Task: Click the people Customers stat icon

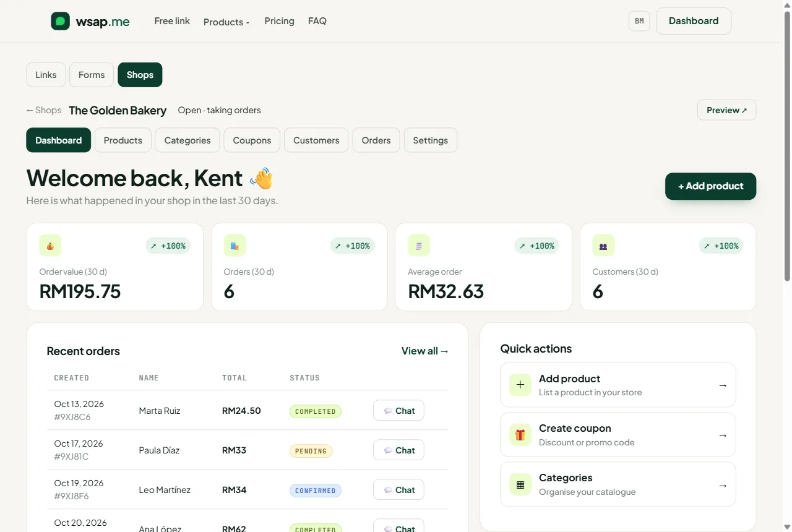Action: click(603, 246)
